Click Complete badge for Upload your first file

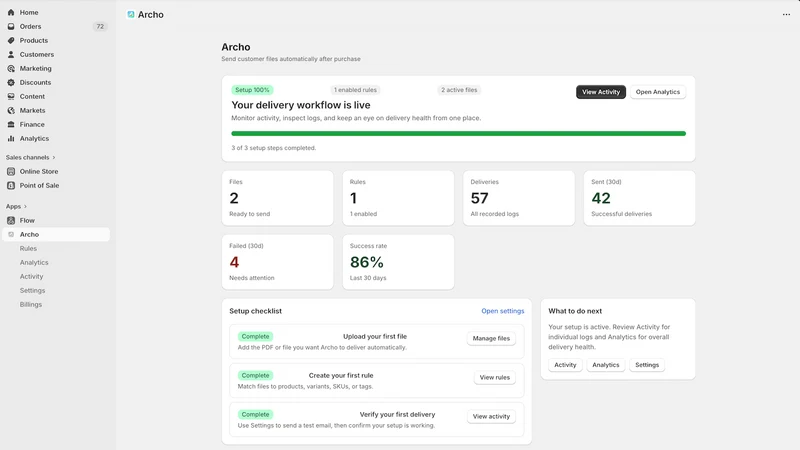pyautogui.click(x=255, y=337)
